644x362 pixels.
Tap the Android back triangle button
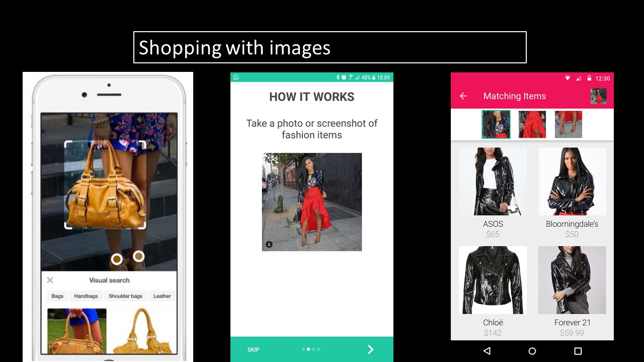point(487,351)
